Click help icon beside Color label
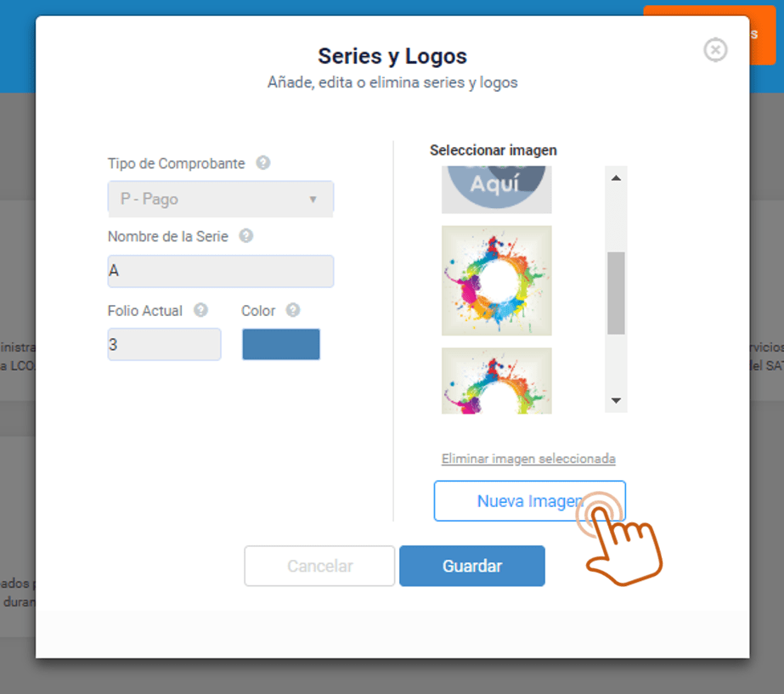The width and height of the screenshot is (784, 694). [x=292, y=310]
